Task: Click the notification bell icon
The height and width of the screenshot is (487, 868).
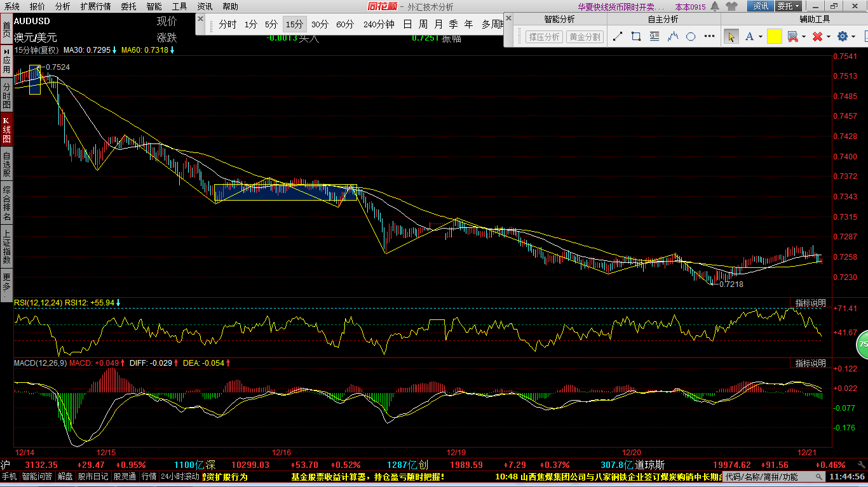Action: [715, 6]
